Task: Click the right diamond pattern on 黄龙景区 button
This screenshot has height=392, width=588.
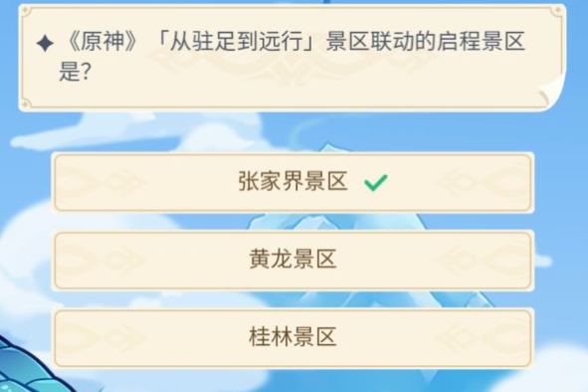Action: (483, 261)
